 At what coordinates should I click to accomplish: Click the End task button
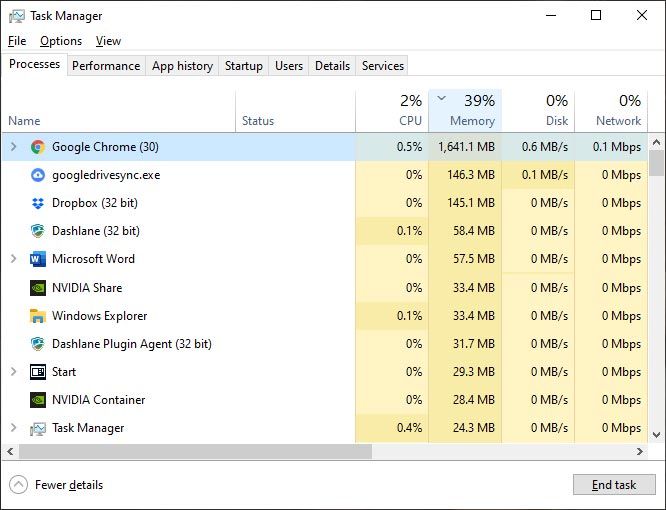[614, 485]
